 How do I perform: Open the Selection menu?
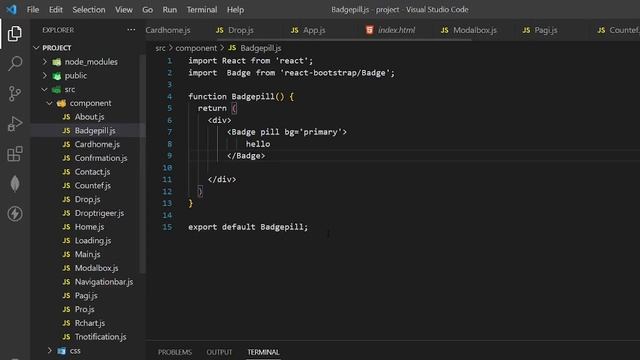coord(89,9)
